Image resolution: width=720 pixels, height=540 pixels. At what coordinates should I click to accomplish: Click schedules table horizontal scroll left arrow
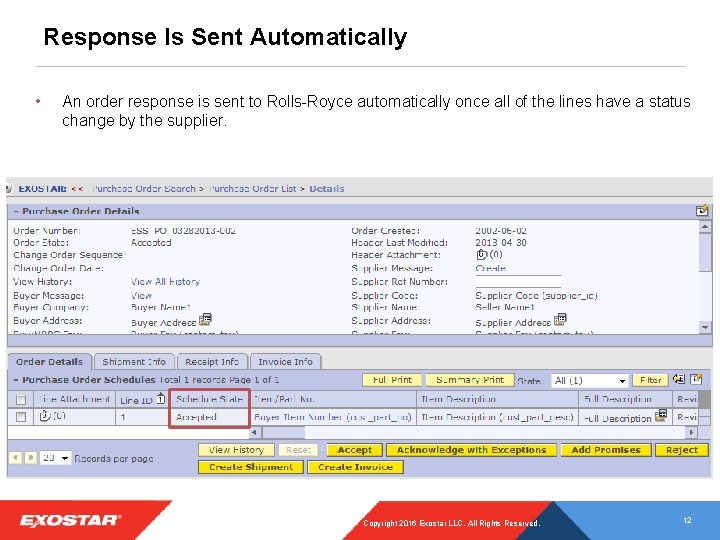(x=255, y=432)
